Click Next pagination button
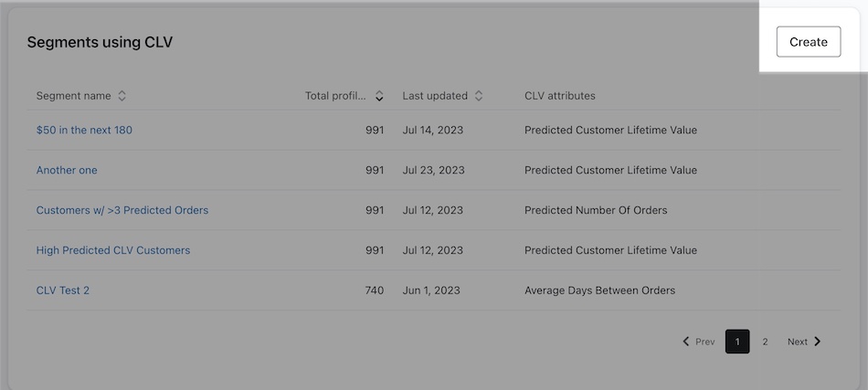 [x=804, y=342]
